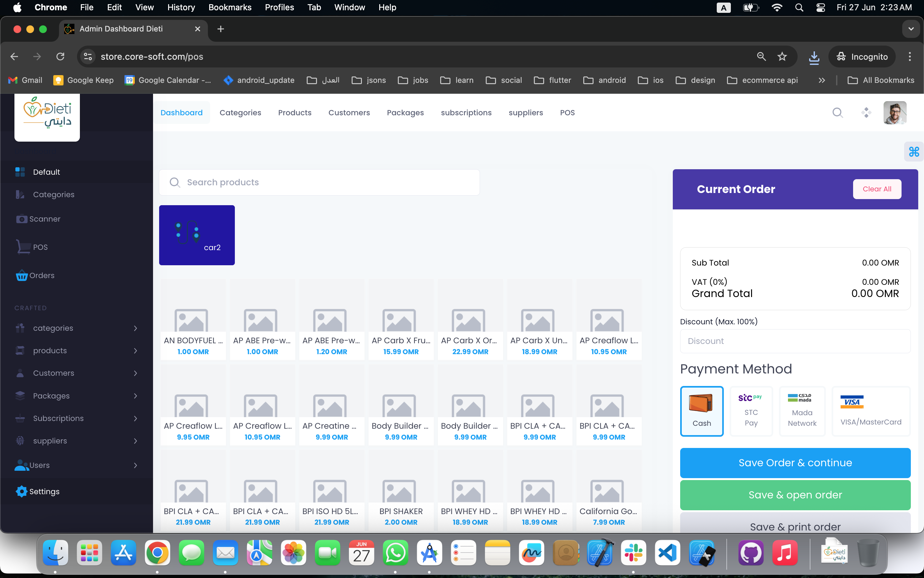Open the user avatar profile menu
Viewport: 924px width, 578px height.
[895, 113]
